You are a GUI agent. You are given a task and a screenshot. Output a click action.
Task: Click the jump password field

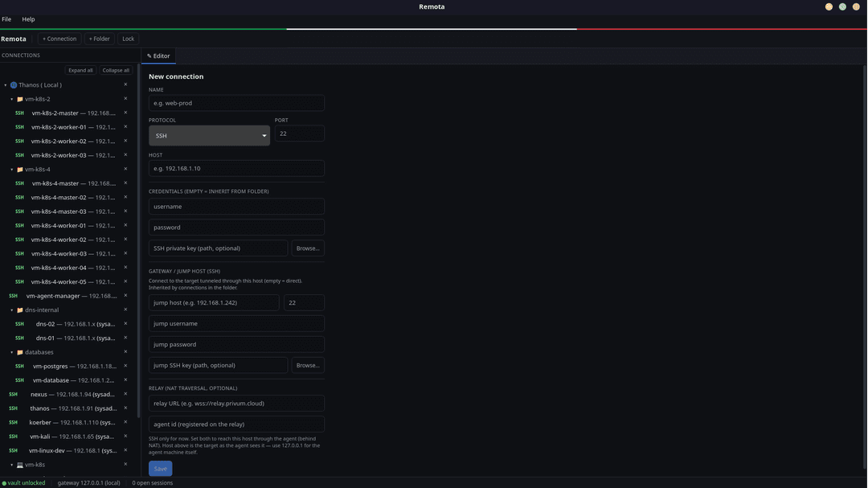click(236, 345)
